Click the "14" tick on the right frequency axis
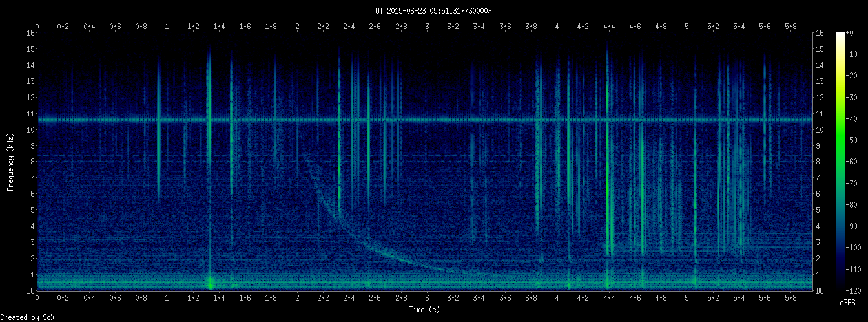The height and width of the screenshot is (322, 868). point(820,65)
